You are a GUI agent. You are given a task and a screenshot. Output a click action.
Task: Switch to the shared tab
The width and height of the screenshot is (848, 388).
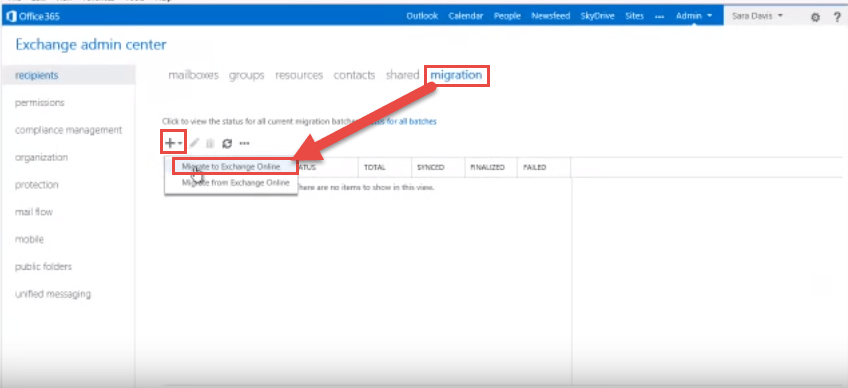(x=402, y=75)
